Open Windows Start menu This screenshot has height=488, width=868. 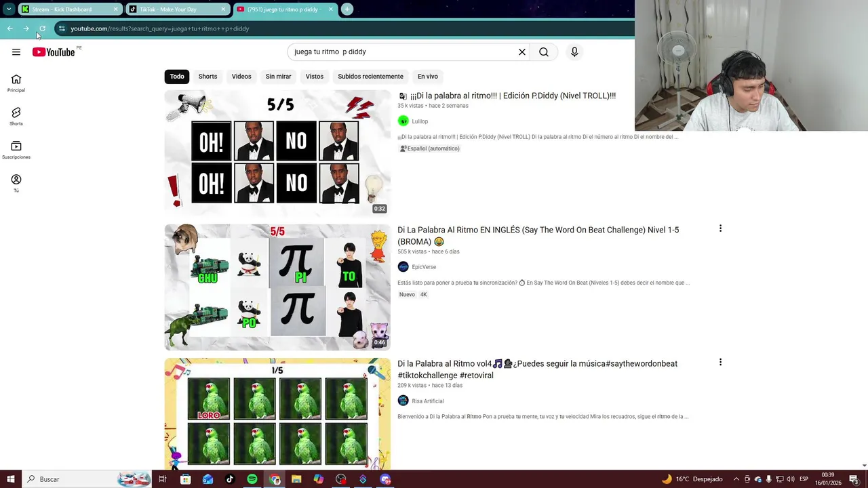point(11,479)
